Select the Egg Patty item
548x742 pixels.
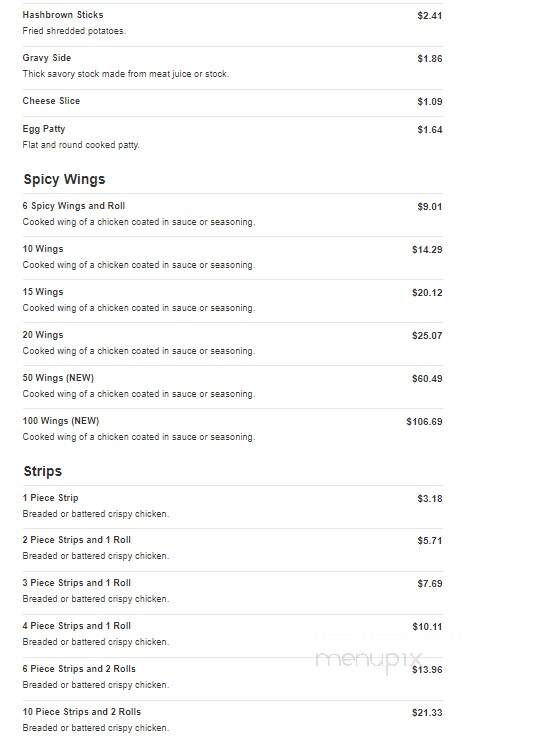point(232,137)
